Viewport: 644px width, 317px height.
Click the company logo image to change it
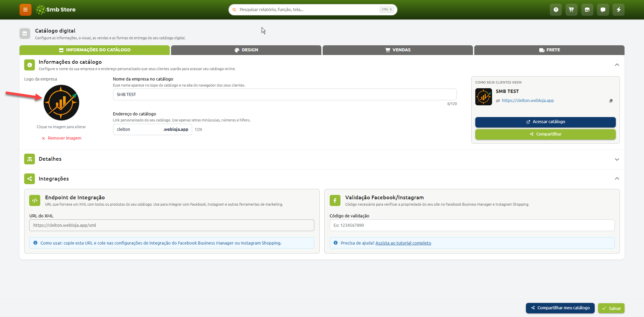[61, 103]
